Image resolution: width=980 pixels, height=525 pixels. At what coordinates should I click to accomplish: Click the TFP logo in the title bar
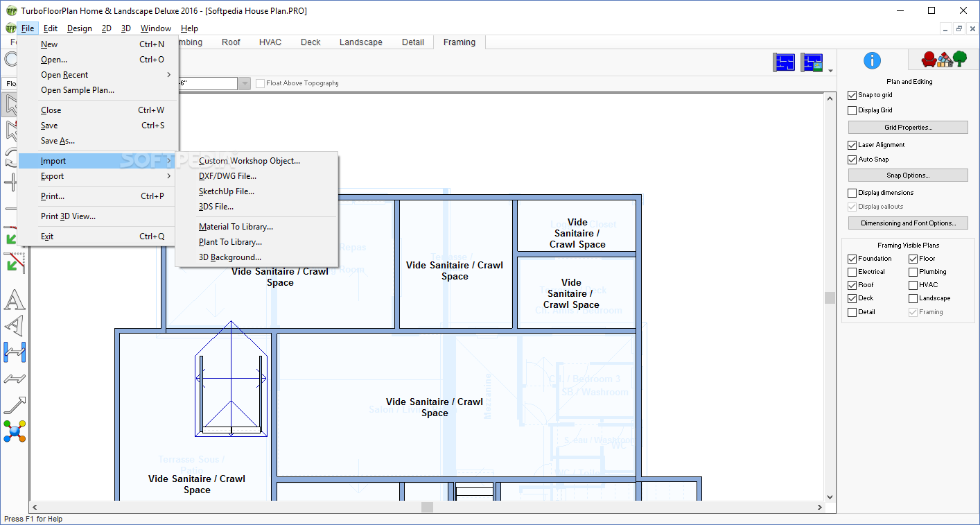pyautogui.click(x=11, y=11)
